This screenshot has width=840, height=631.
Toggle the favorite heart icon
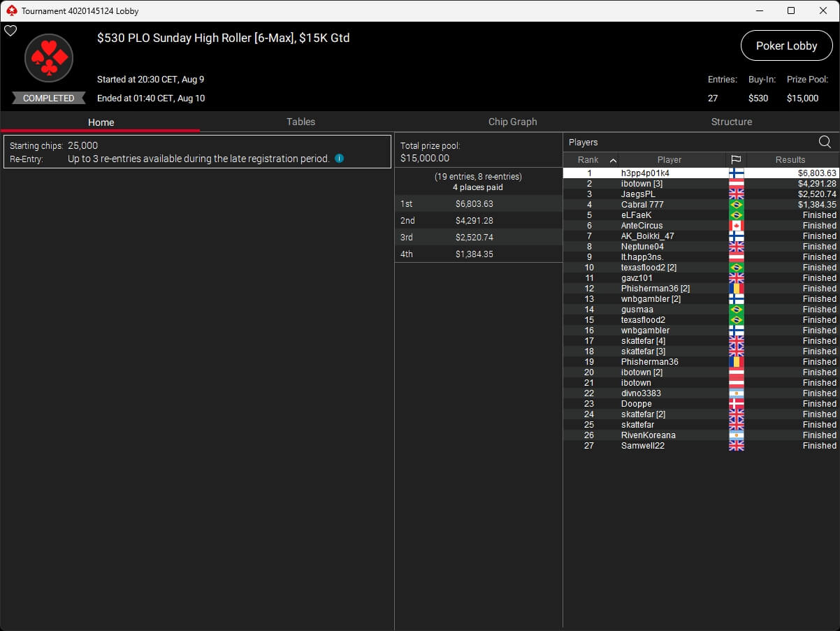pos(10,31)
